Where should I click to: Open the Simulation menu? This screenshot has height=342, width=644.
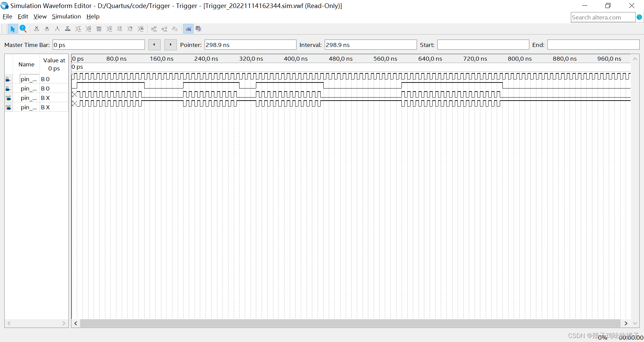click(x=66, y=16)
